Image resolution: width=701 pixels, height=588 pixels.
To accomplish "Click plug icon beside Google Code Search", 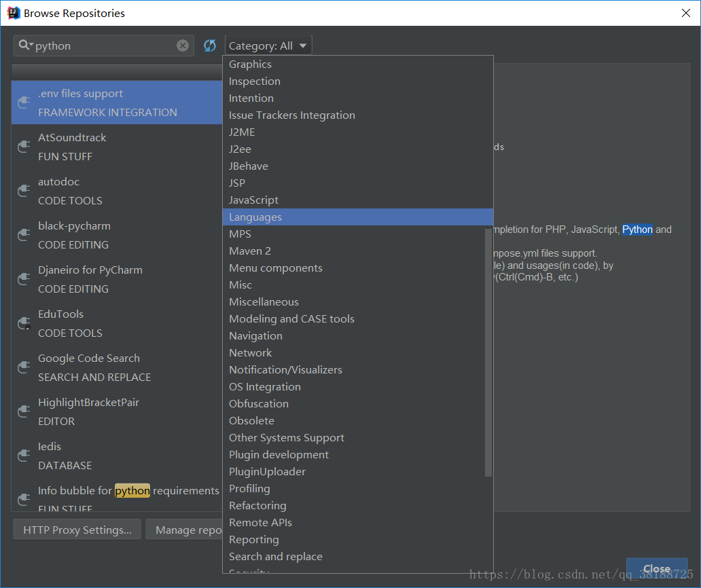I will [24, 367].
